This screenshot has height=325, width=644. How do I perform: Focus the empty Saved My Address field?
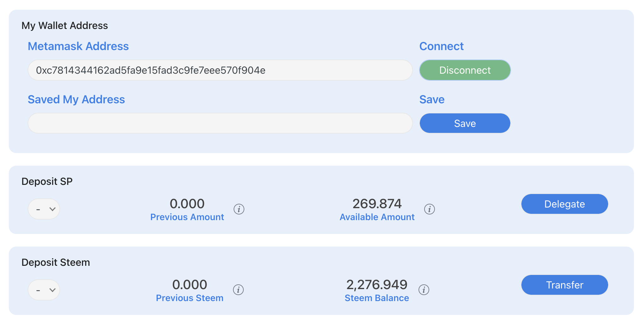tap(220, 123)
